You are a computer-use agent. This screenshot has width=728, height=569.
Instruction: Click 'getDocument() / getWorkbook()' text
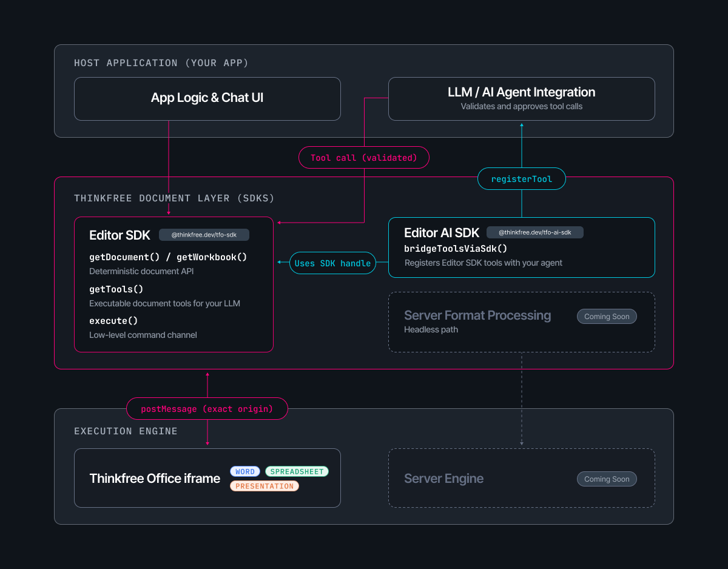click(x=168, y=257)
